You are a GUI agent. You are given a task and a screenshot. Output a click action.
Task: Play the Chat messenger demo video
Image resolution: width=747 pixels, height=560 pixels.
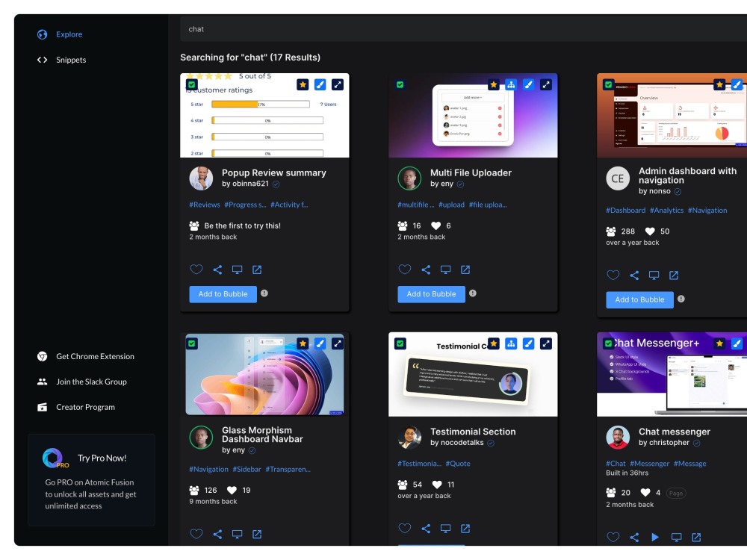pyautogui.click(x=655, y=538)
